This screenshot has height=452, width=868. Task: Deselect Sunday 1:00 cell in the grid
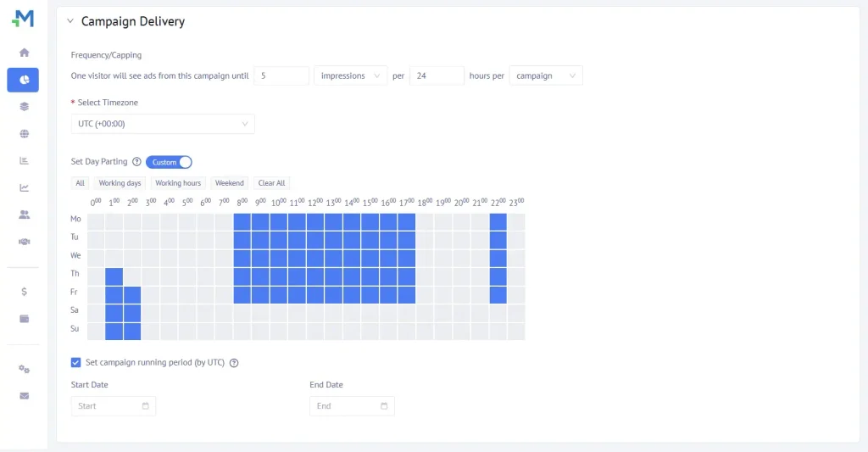pyautogui.click(x=114, y=332)
